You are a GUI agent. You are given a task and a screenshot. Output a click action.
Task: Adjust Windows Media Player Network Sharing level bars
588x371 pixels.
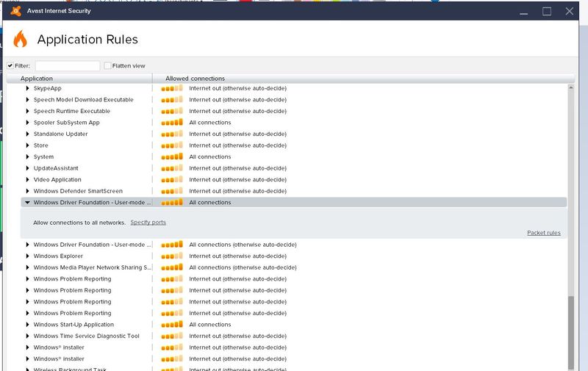pyautogui.click(x=172, y=267)
